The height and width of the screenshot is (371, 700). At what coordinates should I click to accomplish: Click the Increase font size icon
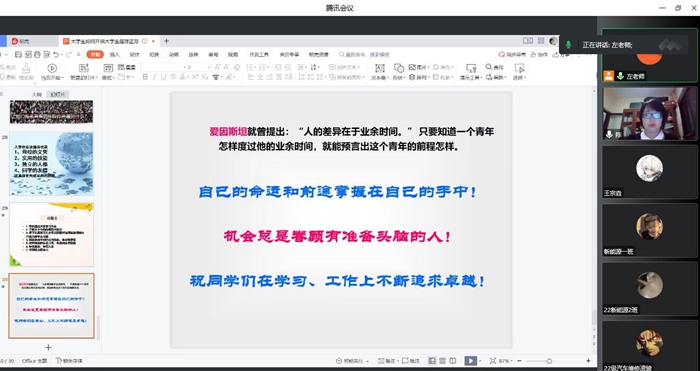[217, 67]
